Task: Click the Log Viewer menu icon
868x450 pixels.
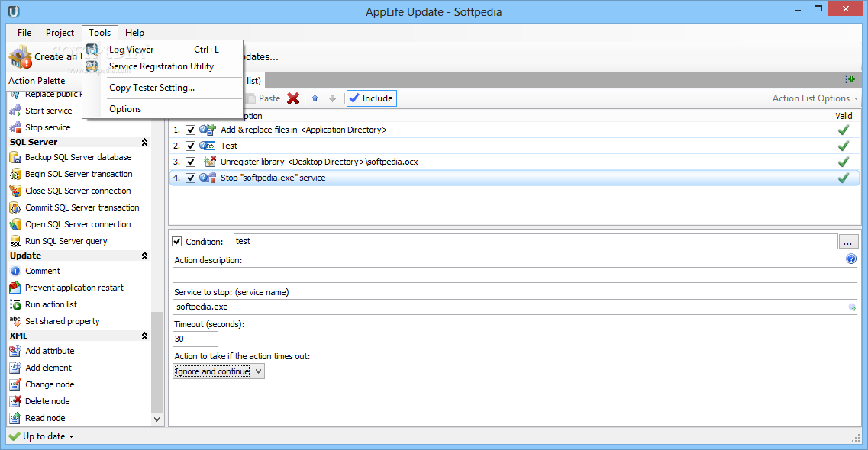Action: (x=92, y=50)
